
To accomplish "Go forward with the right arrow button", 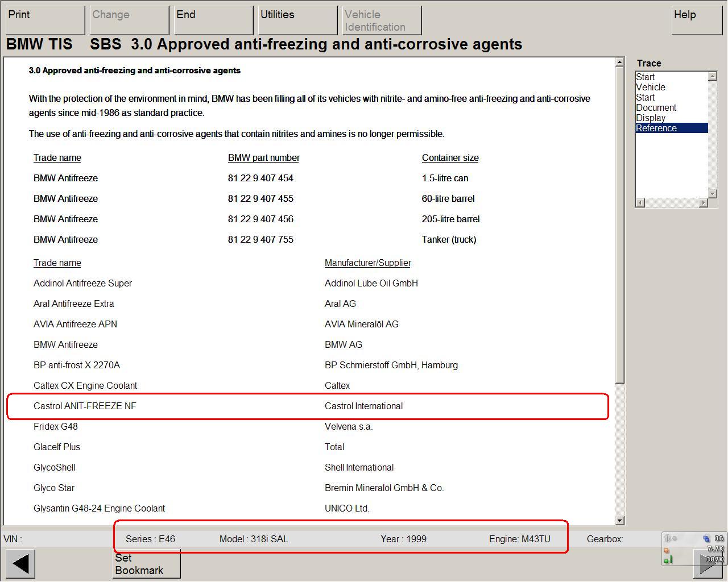I will pos(708,564).
